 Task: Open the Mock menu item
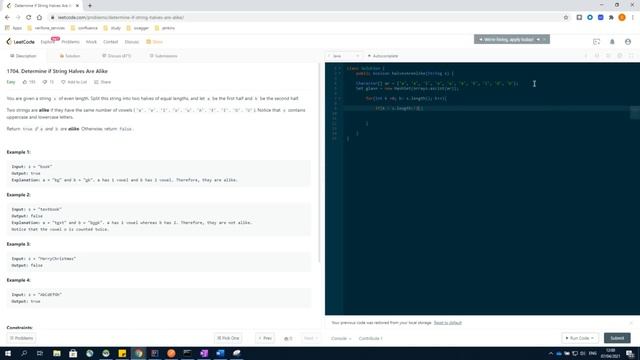[x=91, y=42]
